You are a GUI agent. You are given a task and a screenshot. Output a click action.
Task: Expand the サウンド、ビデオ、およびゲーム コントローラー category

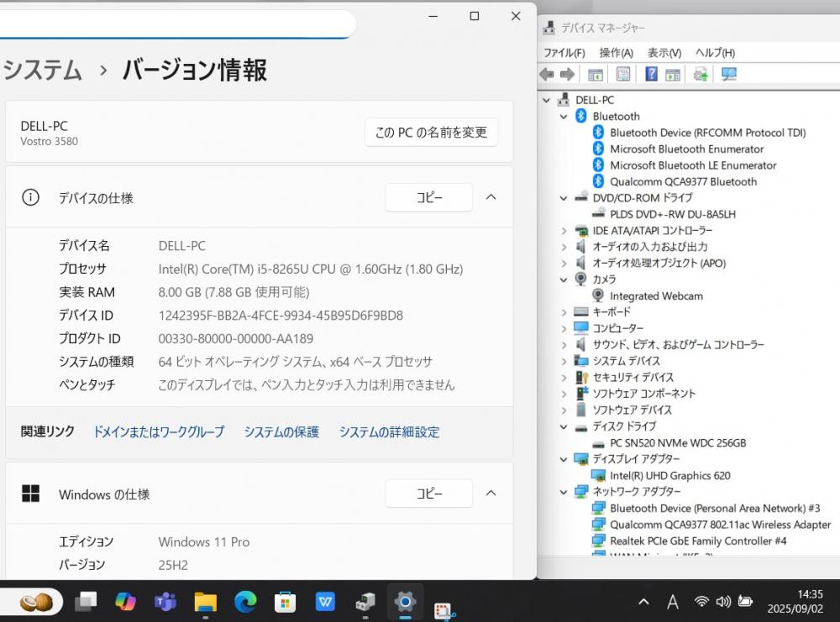[564, 345]
